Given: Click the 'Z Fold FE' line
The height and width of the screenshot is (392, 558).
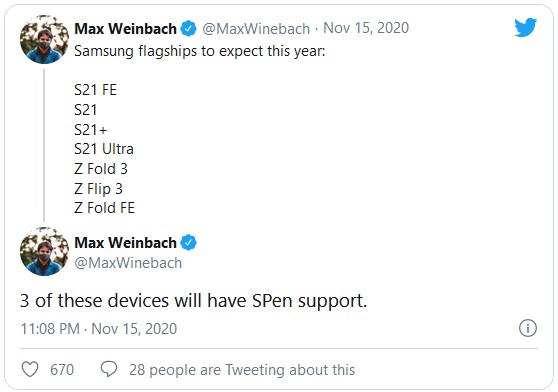Looking at the screenshot, I should tap(104, 208).
